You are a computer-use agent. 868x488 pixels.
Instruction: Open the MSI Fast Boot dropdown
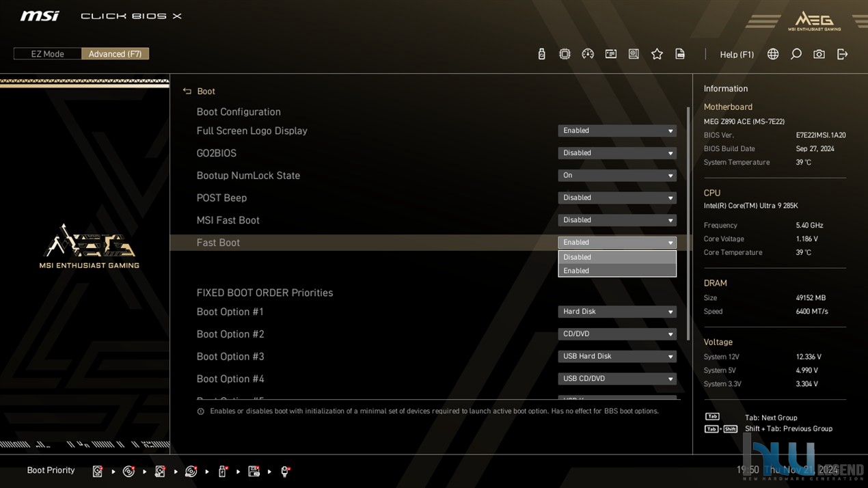click(617, 220)
